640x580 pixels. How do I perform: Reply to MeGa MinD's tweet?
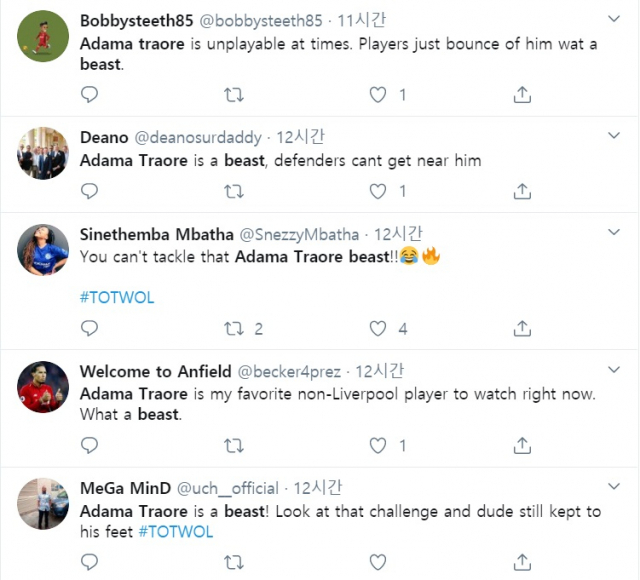click(89, 562)
